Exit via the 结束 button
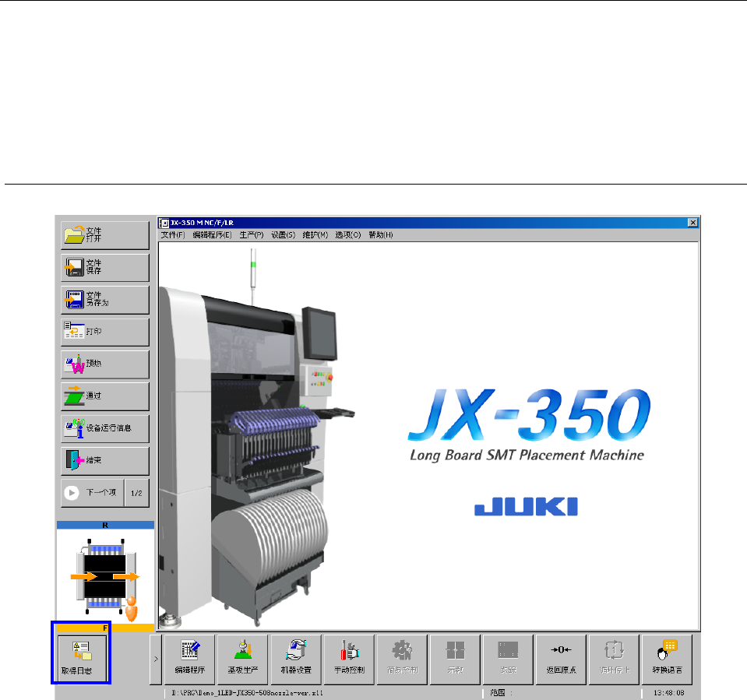Image resolution: width=747 pixels, height=700 pixels. point(105,460)
